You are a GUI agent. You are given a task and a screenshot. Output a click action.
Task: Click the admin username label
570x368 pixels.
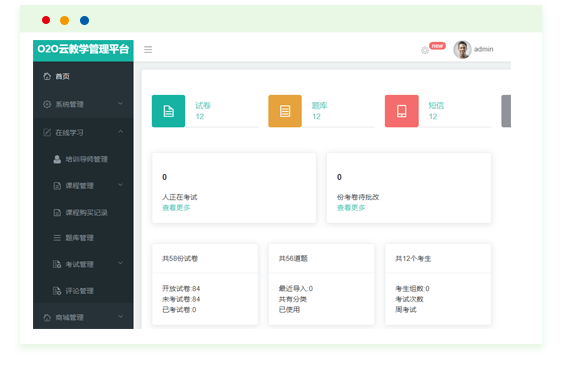click(483, 49)
